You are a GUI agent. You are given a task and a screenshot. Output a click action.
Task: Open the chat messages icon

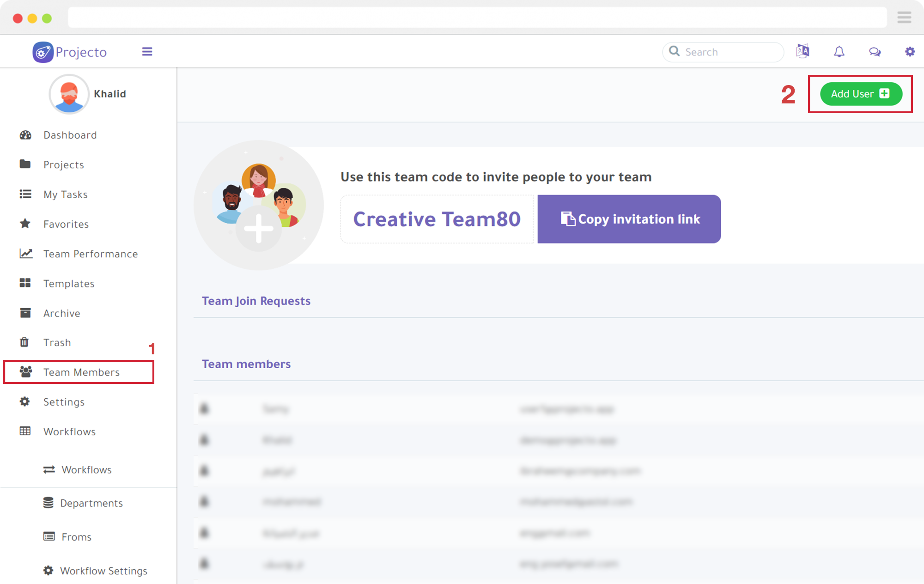tap(875, 52)
